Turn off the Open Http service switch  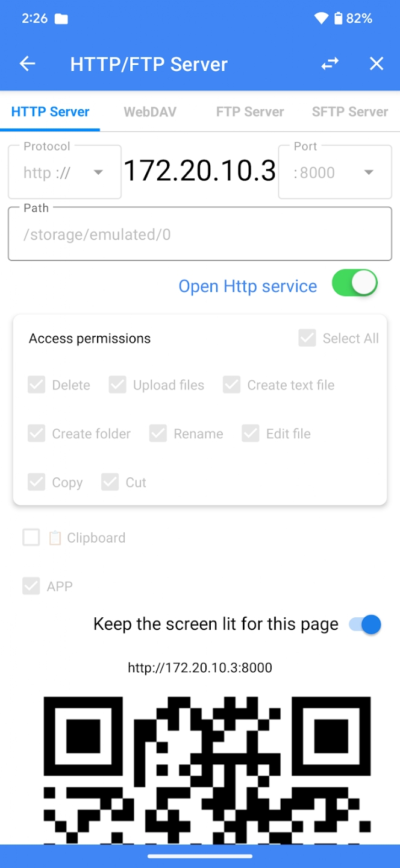(x=354, y=283)
